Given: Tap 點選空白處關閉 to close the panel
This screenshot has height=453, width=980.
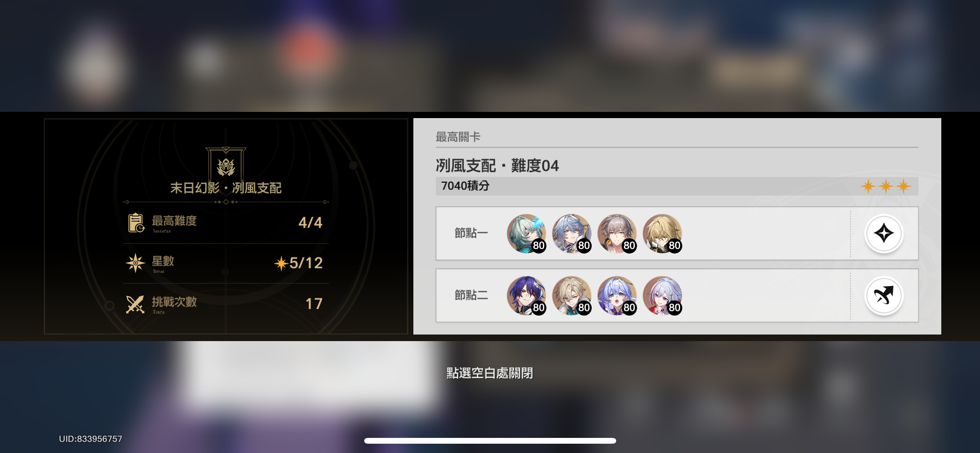Looking at the screenshot, I should [490, 373].
